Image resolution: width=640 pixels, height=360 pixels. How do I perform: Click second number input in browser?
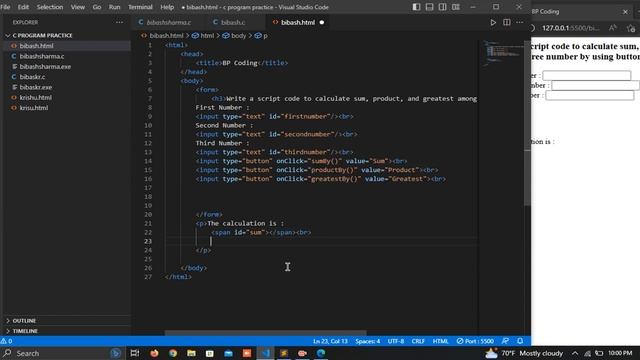tap(596, 85)
